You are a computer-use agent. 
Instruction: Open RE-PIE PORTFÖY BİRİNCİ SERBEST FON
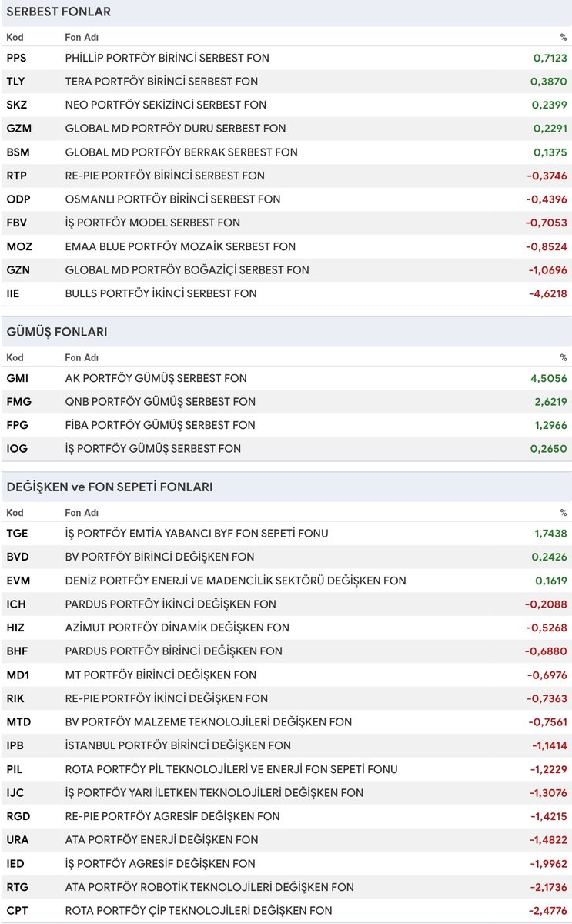click(165, 176)
